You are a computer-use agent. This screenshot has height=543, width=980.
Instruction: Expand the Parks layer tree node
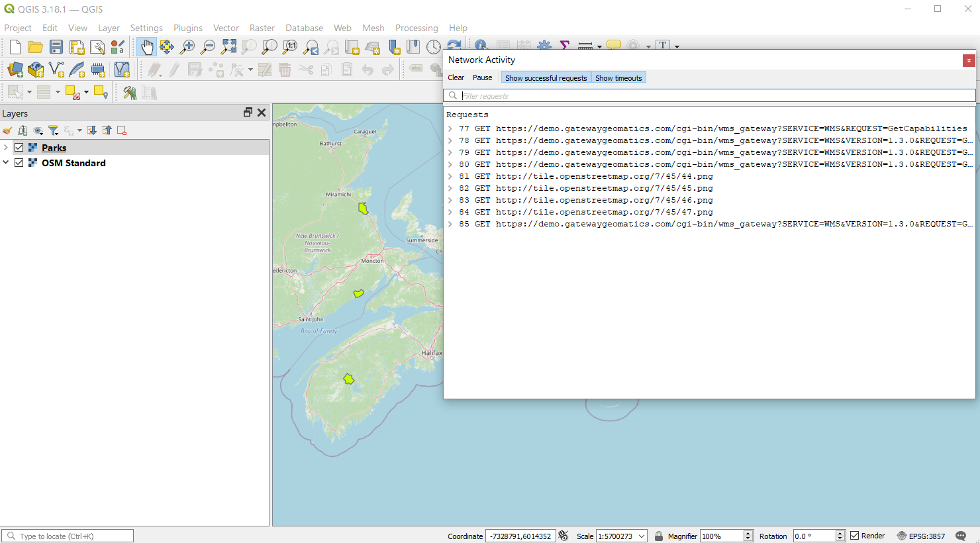(6, 148)
